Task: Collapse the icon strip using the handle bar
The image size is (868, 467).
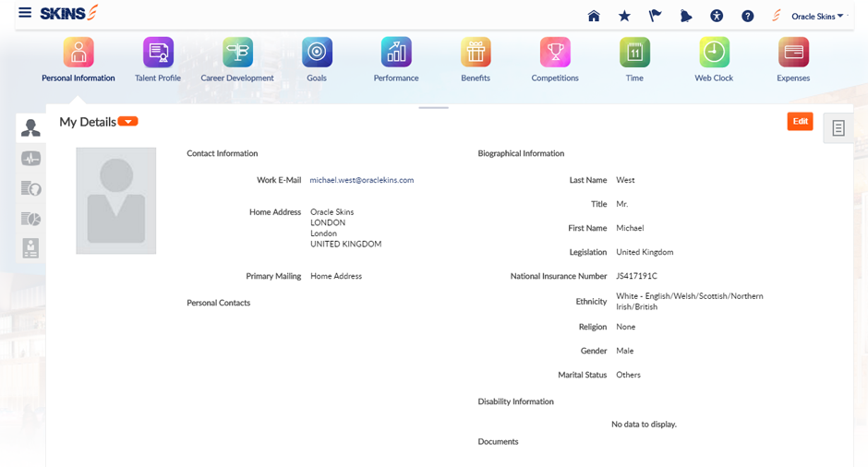Action: click(x=433, y=108)
